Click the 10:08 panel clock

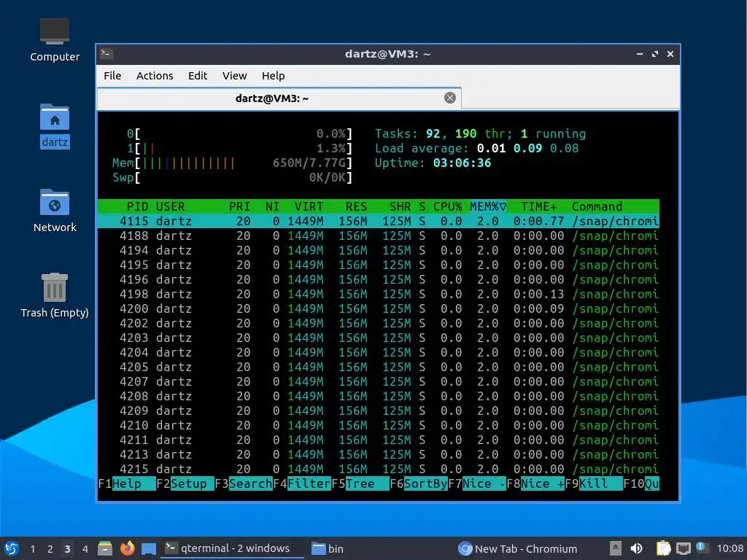click(x=729, y=548)
